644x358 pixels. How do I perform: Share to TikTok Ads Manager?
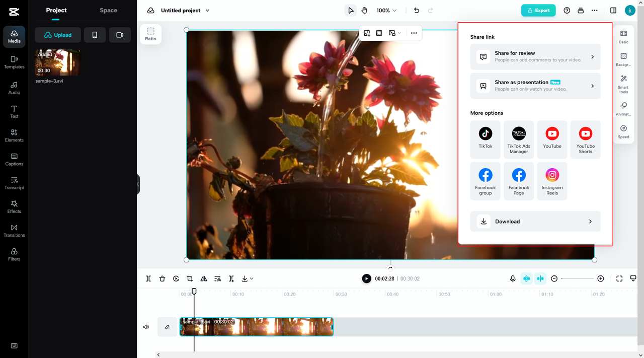pyautogui.click(x=519, y=139)
